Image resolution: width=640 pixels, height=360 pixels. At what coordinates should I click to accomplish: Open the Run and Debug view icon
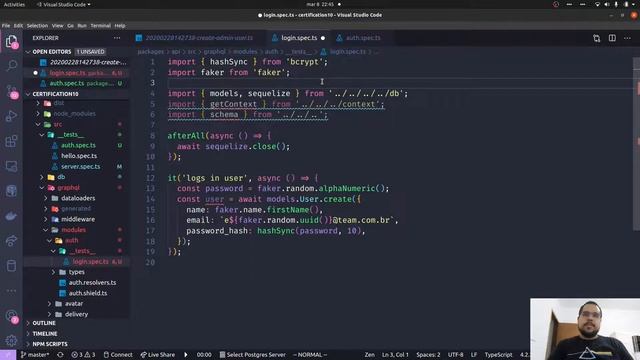click(x=11, y=116)
